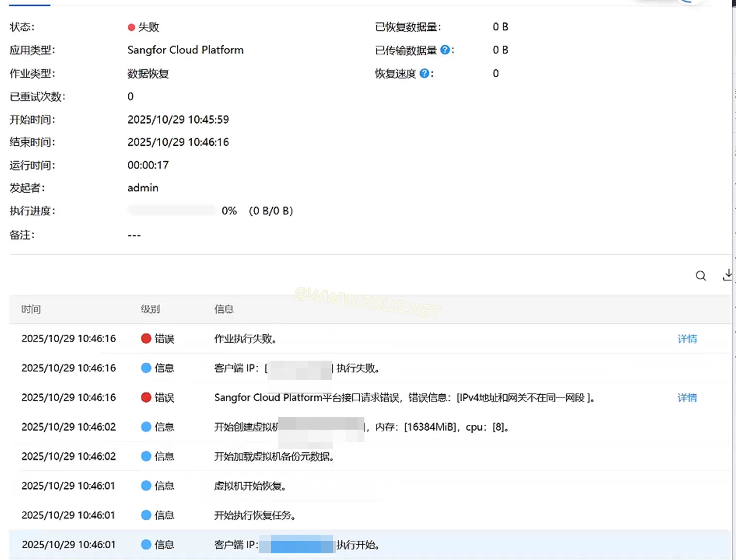Click red error dot in 作业执行失败 row
Viewport: 736px width, 560px height.
pos(146,338)
